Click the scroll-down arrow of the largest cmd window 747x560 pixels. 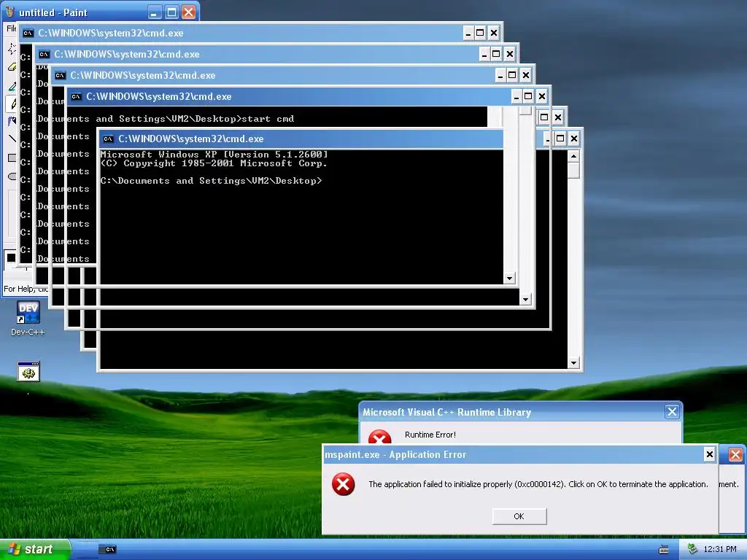(x=573, y=363)
